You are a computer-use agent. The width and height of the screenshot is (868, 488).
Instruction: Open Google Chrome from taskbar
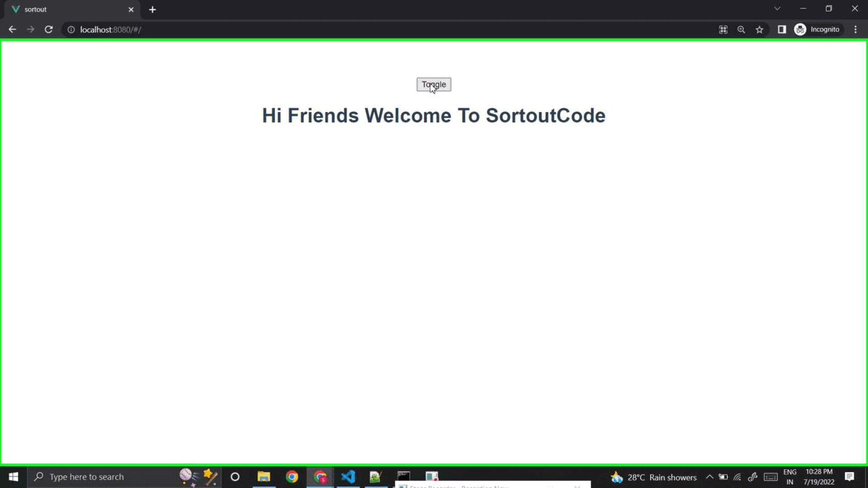(292, 477)
